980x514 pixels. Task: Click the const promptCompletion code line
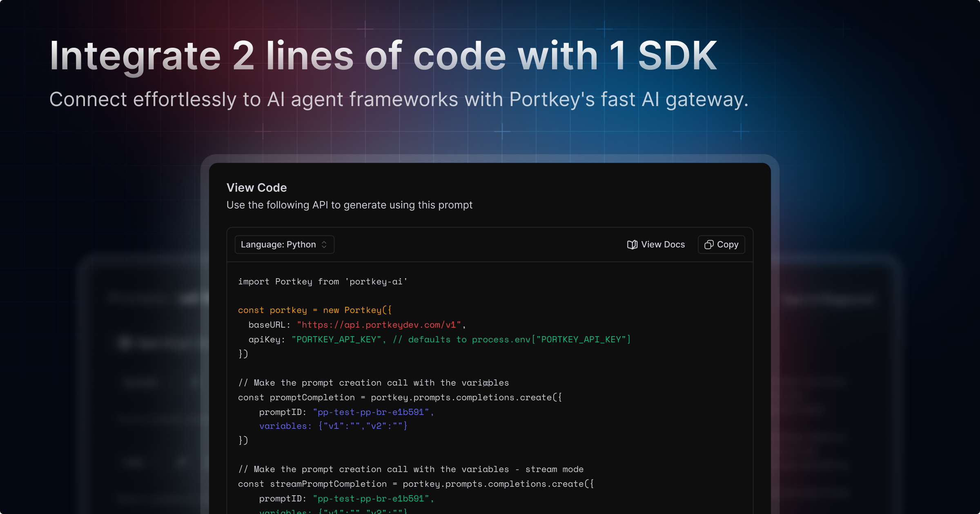[399, 397]
